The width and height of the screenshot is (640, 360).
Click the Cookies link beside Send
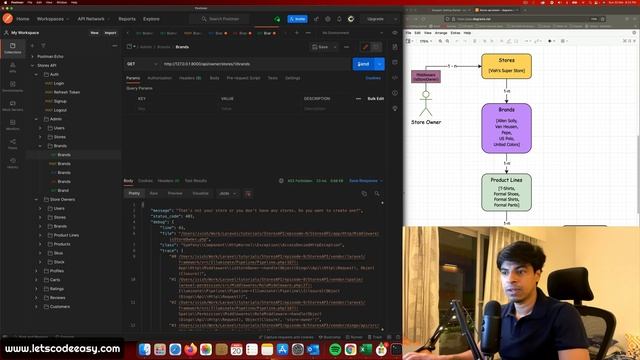373,78
